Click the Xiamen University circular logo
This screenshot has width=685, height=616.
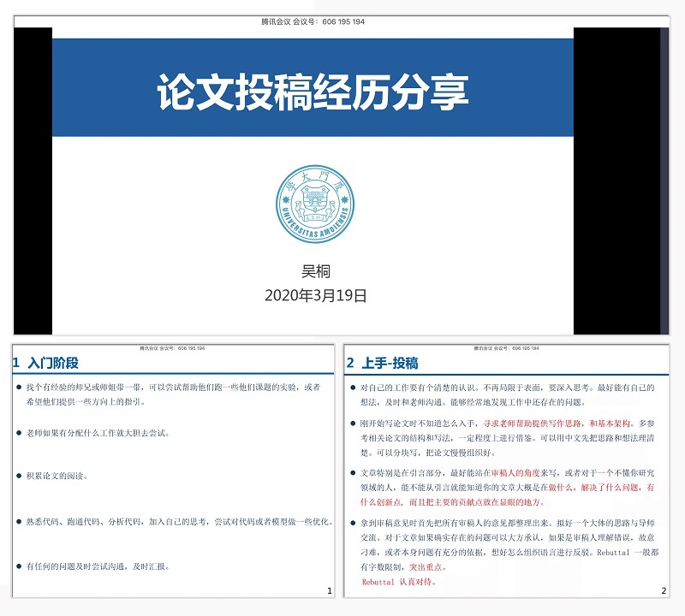(x=313, y=205)
